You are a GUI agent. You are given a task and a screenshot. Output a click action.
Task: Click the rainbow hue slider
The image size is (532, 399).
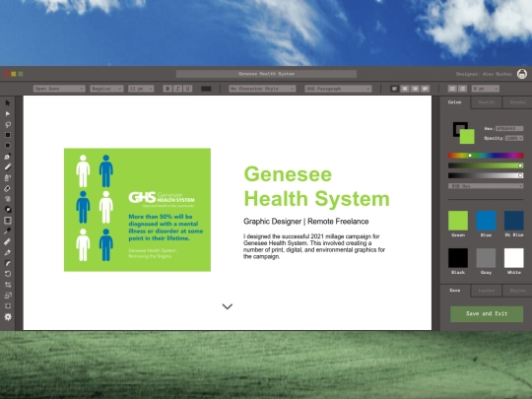486,156
